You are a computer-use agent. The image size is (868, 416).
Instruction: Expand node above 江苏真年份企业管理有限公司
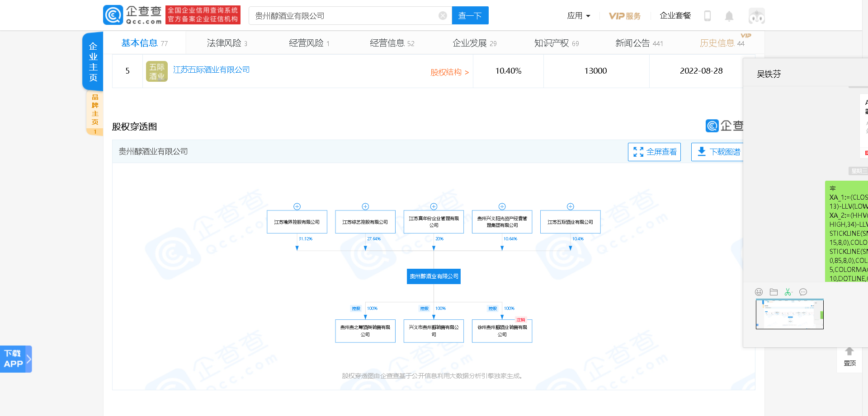click(x=434, y=206)
